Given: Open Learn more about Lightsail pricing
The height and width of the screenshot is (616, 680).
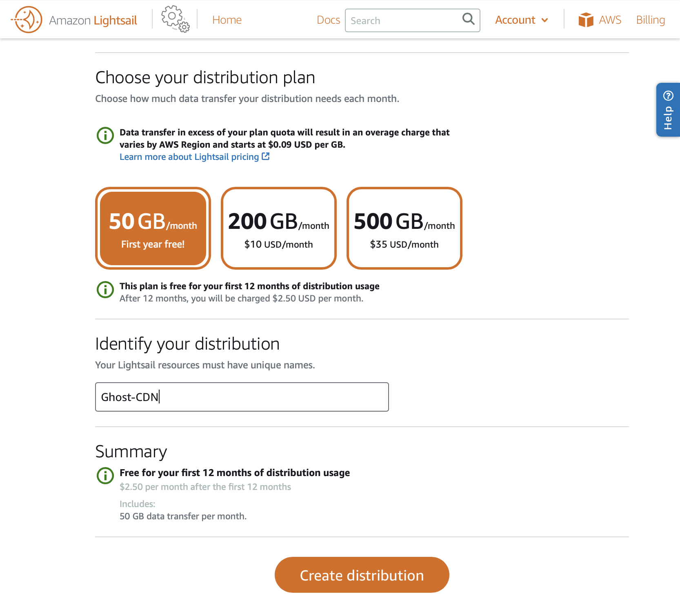Looking at the screenshot, I should pyautogui.click(x=189, y=157).
